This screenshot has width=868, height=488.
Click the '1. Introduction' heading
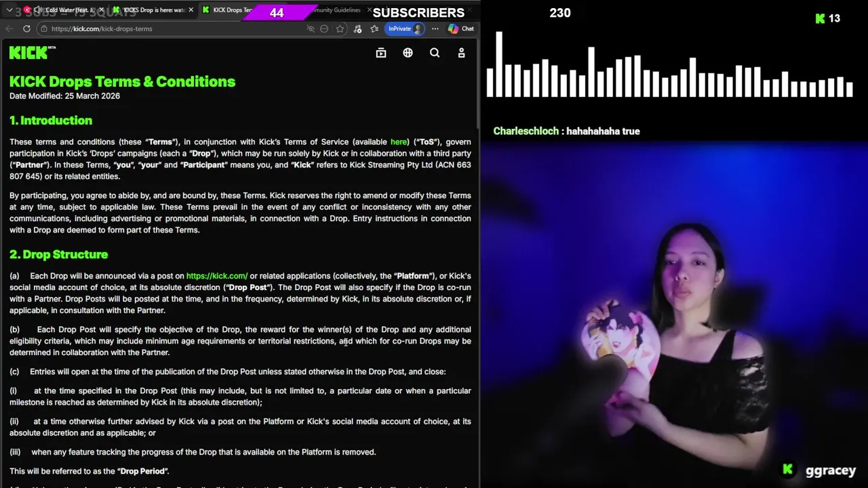(51, 121)
